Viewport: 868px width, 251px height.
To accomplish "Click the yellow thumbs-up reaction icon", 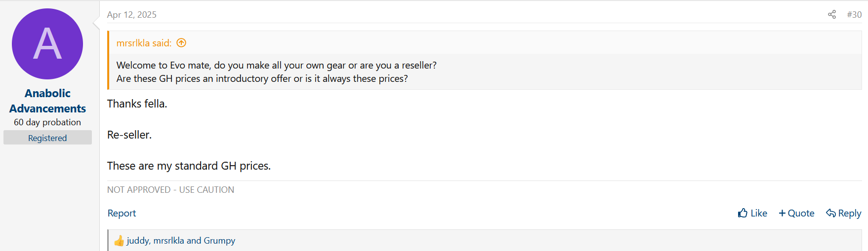I will pyautogui.click(x=119, y=241).
